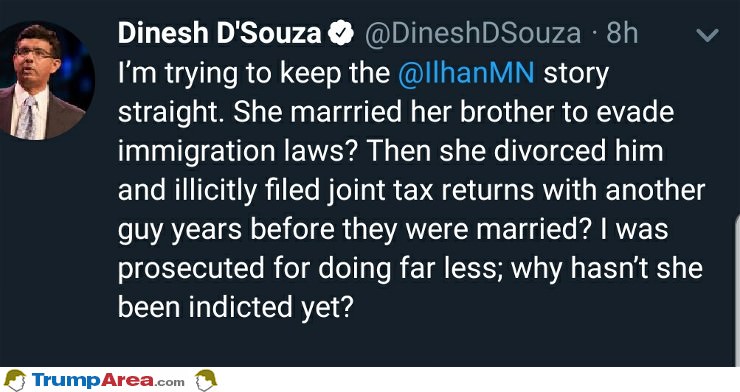Viewport: 740px width, 392px height.
Task: Open the @DineshDSouza handle link
Action: (473, 34)
